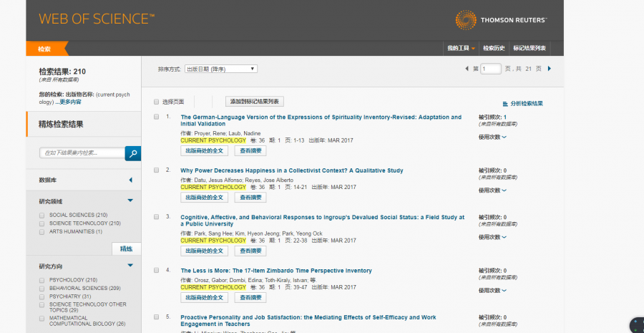The width and height of the screenshot is (644, 333).
Task: Check SCIENCE TECHNOLOGY OTHER TOPICS (29) filter
Action: click(42, 304)
